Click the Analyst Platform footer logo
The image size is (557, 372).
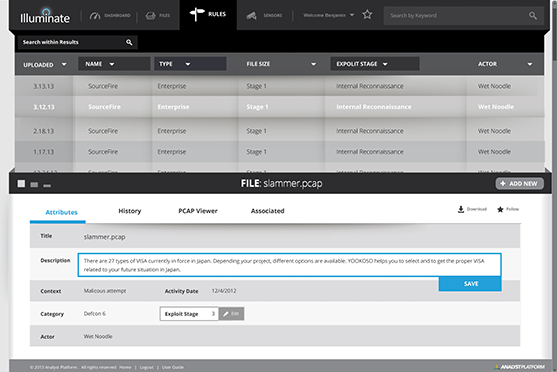(519, 367)
